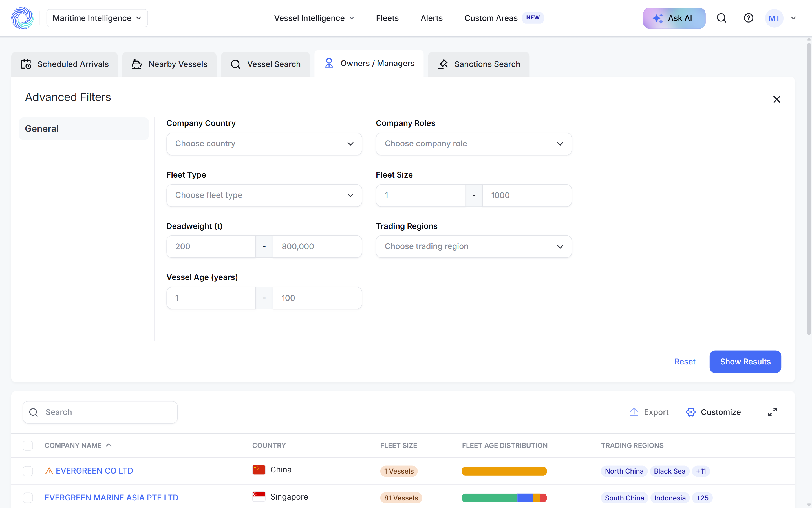
Task: Open the Fleets menu item
Action: (x=387, y=18)
